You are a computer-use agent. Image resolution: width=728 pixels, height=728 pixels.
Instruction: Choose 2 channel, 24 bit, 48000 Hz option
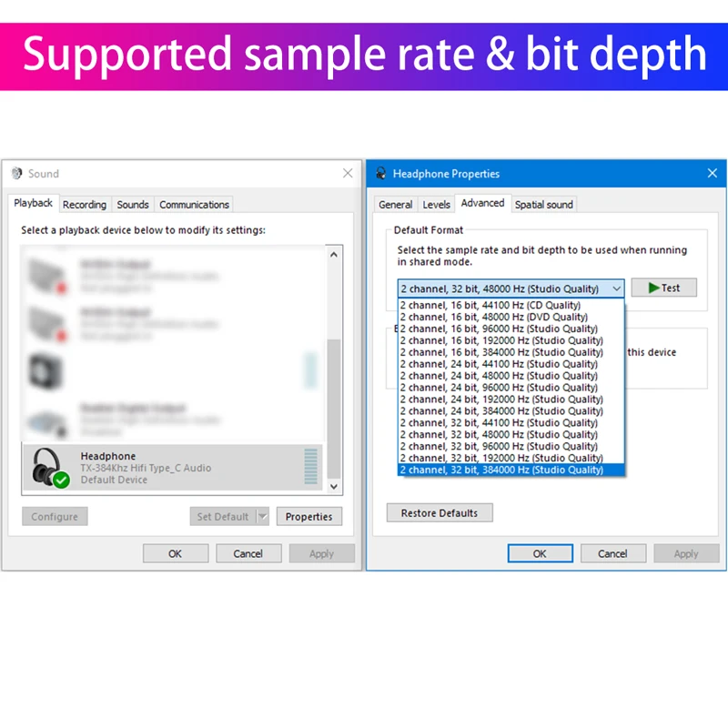pos(511,376)
